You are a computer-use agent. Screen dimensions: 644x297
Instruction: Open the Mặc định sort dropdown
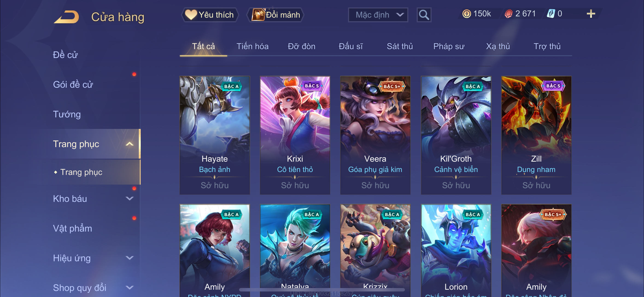click(x=378, y=15)
